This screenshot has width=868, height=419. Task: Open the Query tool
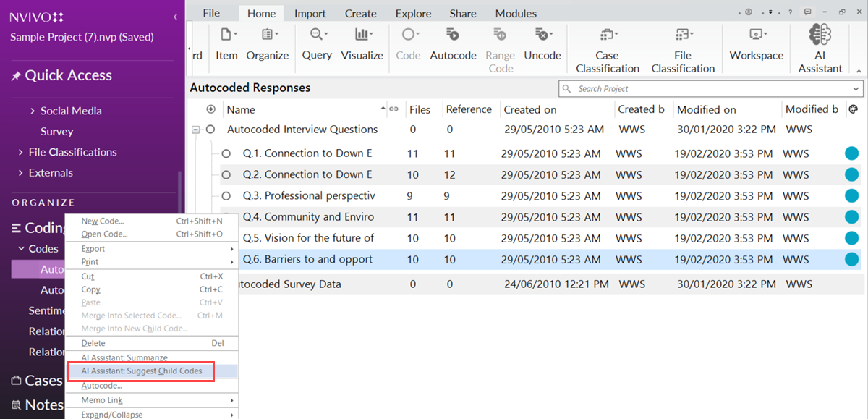pos(317,44)
